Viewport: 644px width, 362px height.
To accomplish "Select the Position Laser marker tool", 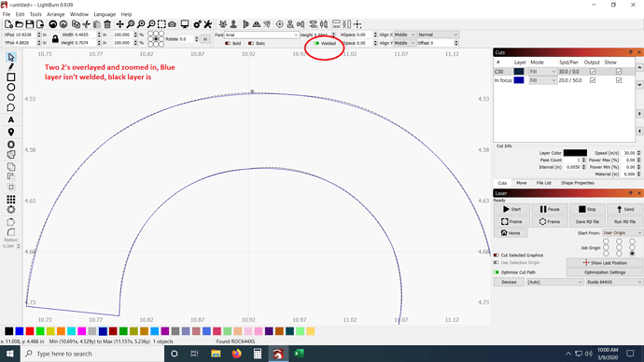I will pos(11,132).
